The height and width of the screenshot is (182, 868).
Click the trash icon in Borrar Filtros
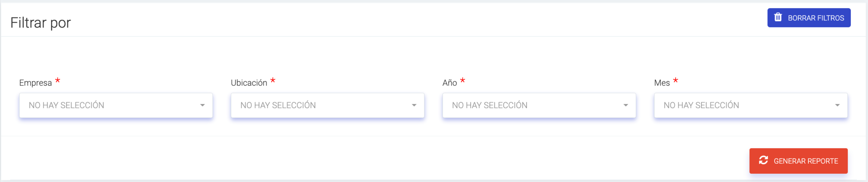pyautogui.click(x=778, y=17)
